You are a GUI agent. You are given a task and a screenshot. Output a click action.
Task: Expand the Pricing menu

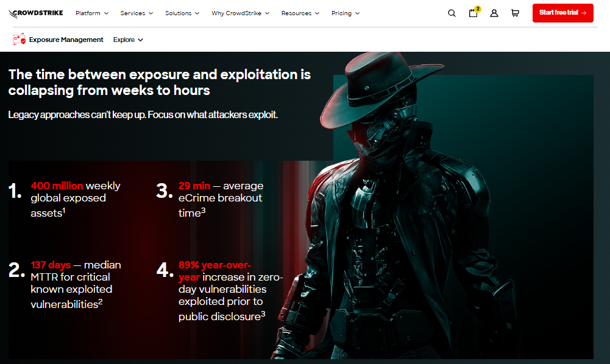click(x=346, y=13)
